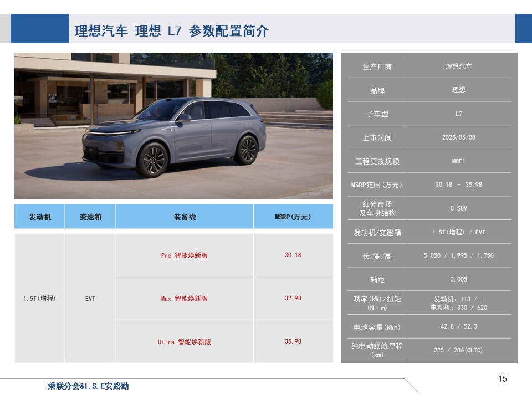The width and height of the screenshot is (532, 399).
Task: Click the 品牌 label
Action: click(377, 90)
